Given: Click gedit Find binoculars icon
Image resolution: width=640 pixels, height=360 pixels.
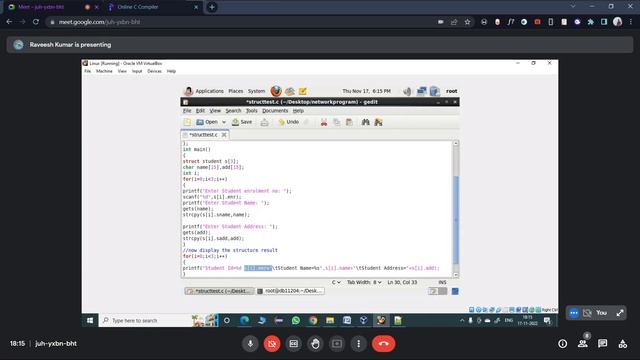Looking at the screenshot, I should (x=365, y=122).
